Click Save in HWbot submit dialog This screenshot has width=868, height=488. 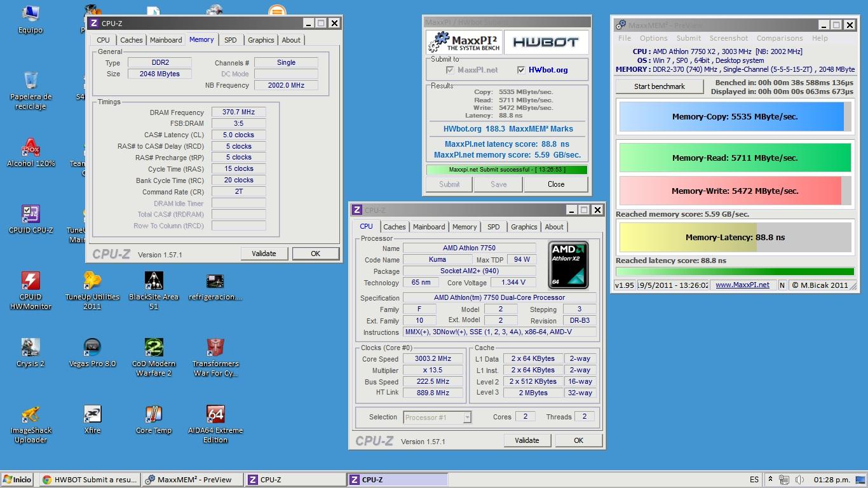point(499,184)
